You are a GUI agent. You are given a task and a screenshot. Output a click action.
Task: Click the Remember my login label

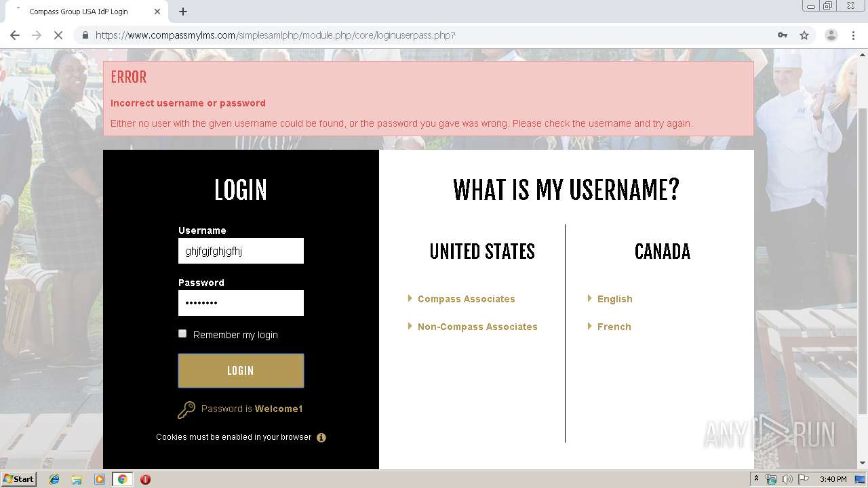click(235, 335)
